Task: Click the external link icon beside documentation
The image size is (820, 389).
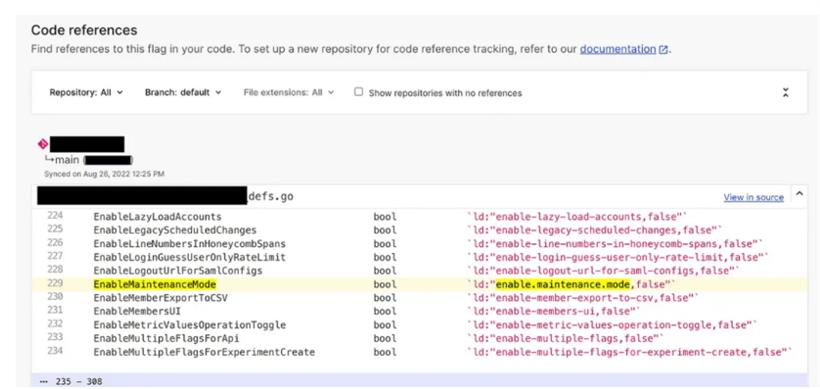Action: pos(663,50)
